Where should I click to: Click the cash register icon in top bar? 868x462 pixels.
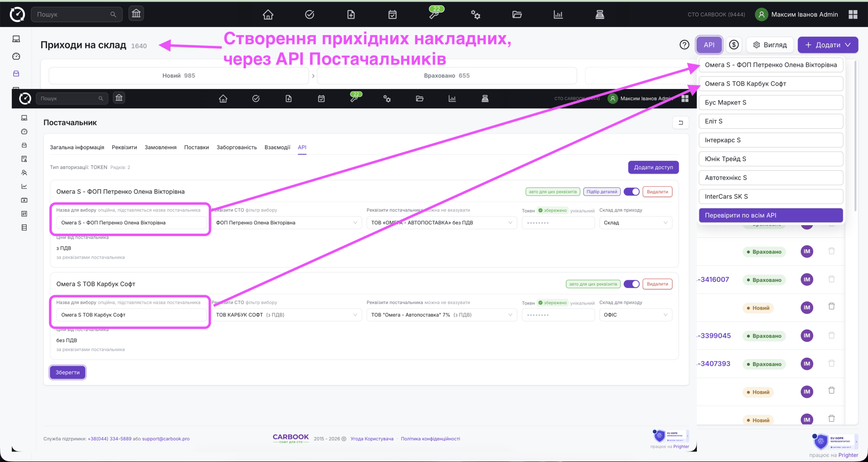[600, 14]
